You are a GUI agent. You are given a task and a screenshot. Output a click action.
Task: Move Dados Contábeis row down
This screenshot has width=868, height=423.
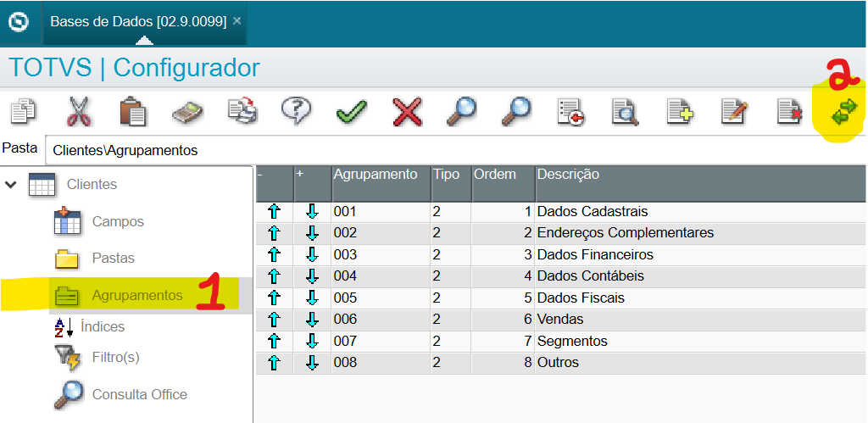click(x=312, y=276)
